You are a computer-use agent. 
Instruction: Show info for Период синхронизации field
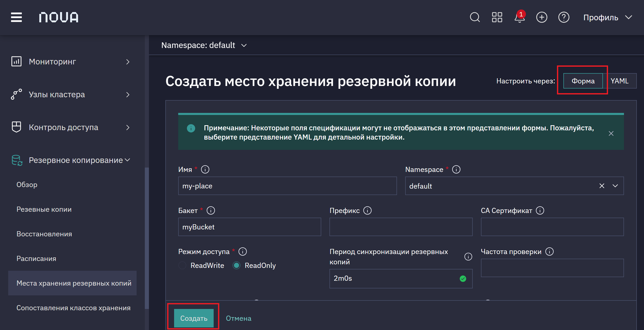coord(468,257)
